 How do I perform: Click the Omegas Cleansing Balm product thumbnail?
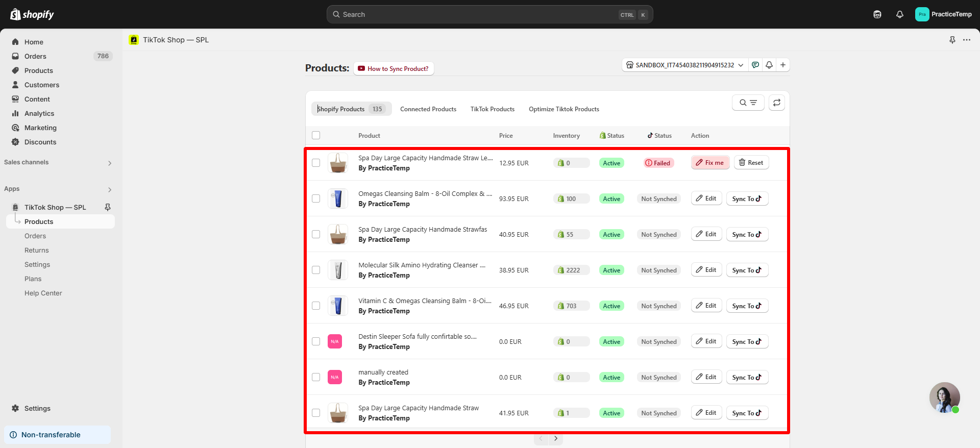tap(338, 198)
